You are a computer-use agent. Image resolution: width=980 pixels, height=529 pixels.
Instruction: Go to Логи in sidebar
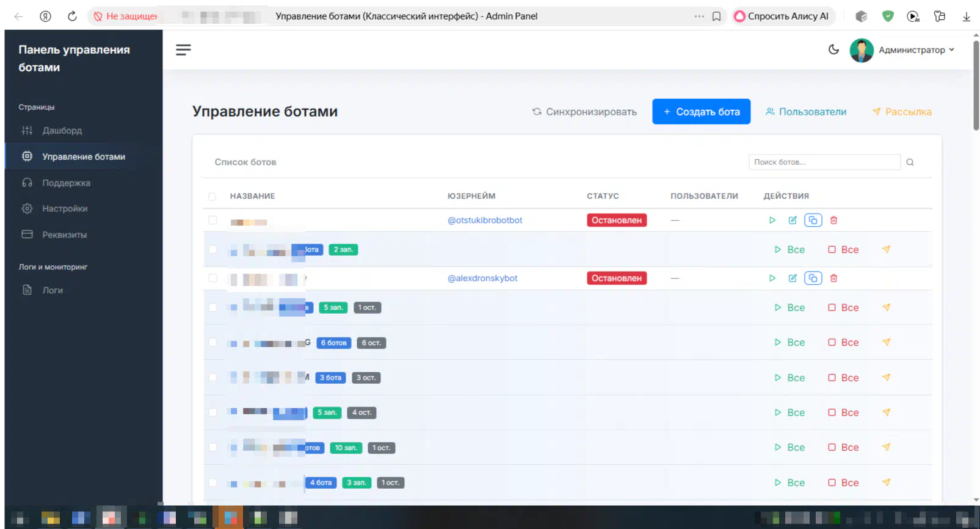(x=53, y=290)
